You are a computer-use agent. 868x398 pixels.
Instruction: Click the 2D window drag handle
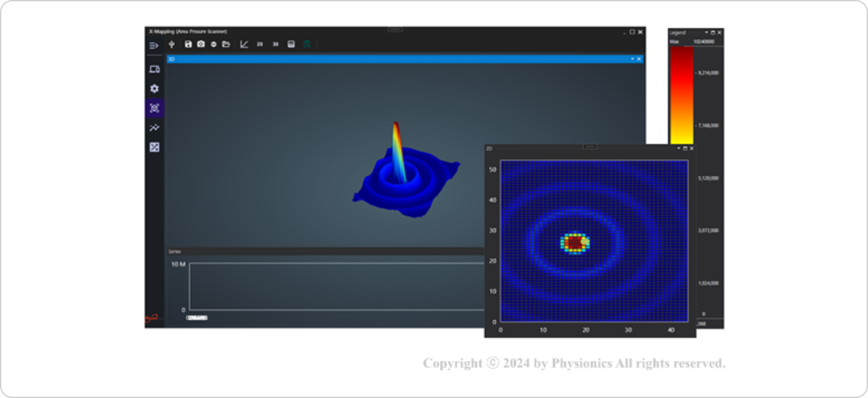tap(590, 146)
